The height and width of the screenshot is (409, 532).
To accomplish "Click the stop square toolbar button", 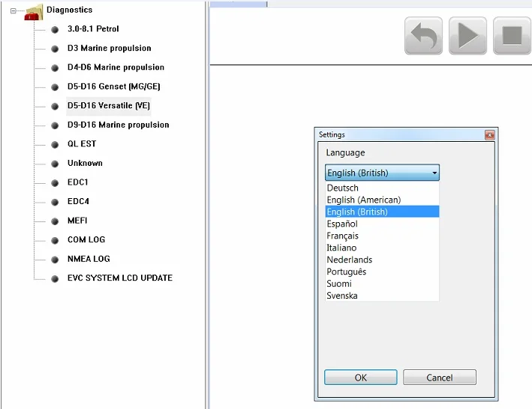I will click(512, 35).
